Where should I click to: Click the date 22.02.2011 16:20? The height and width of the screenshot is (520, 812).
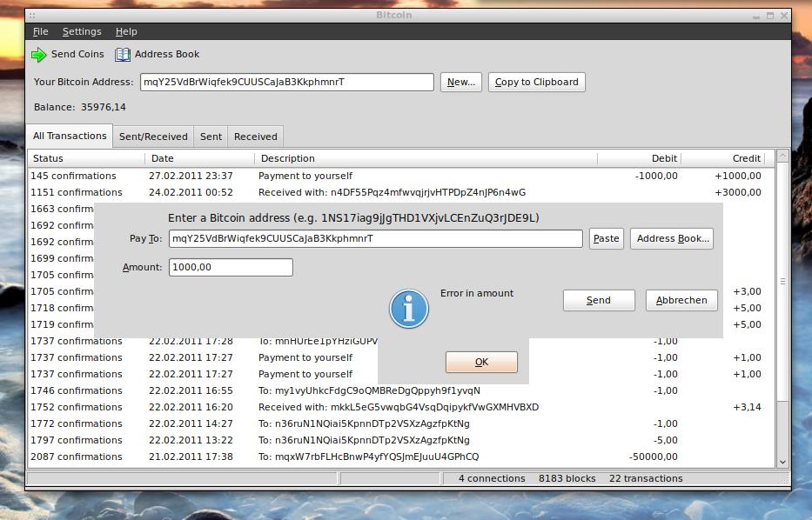pos(191,407)
